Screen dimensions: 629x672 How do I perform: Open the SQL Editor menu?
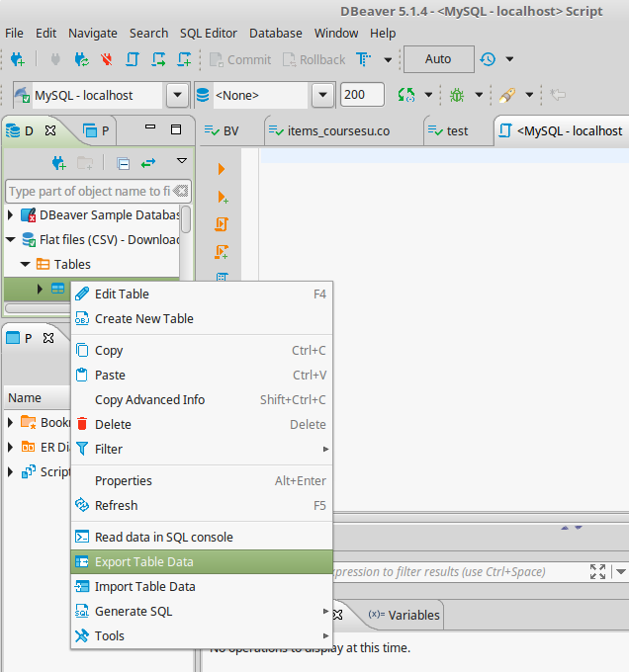pyautogui.click(x=209, y=33)
